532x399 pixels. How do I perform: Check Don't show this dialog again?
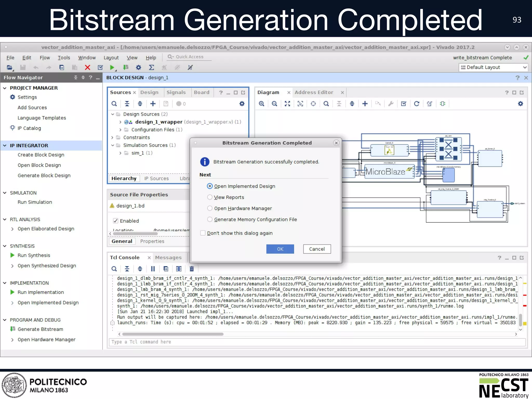tap(203, 233)
